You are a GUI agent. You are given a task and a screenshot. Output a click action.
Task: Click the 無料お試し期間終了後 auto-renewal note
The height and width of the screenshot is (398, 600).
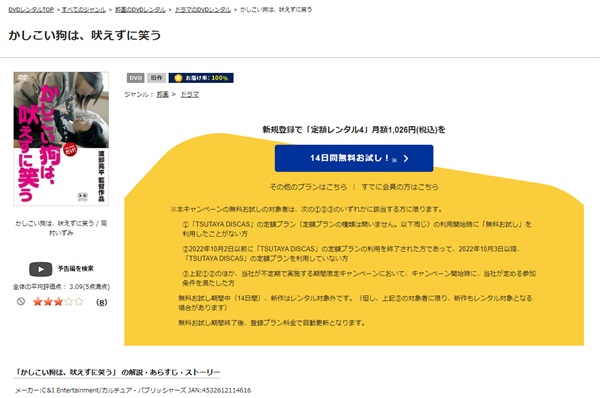(272, 323)
